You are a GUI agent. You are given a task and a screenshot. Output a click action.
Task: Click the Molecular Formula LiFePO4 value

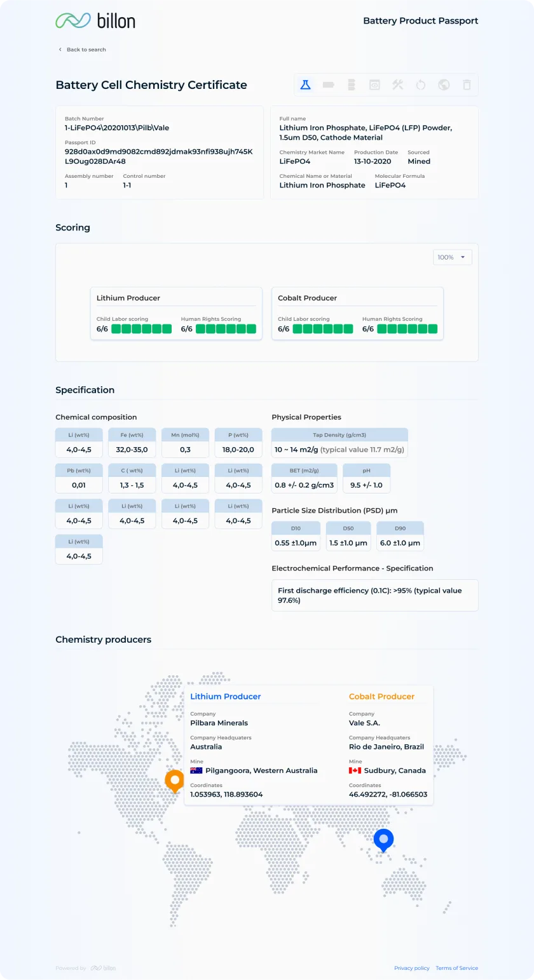pos(390,185)
